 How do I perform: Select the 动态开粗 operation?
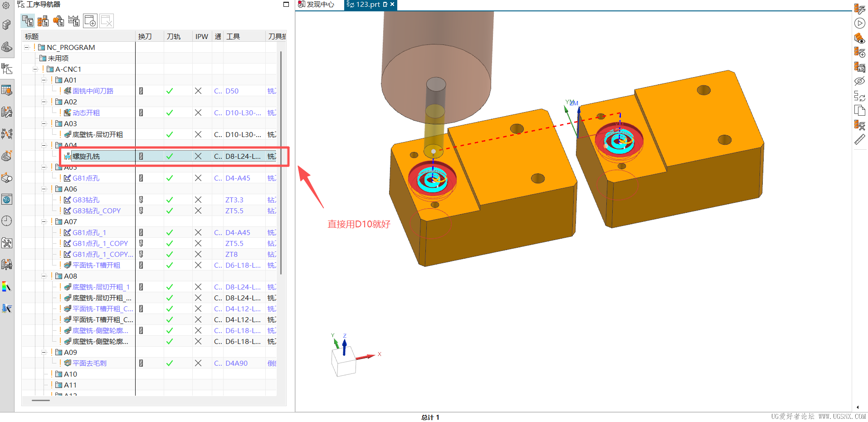[x=86, y=113]
